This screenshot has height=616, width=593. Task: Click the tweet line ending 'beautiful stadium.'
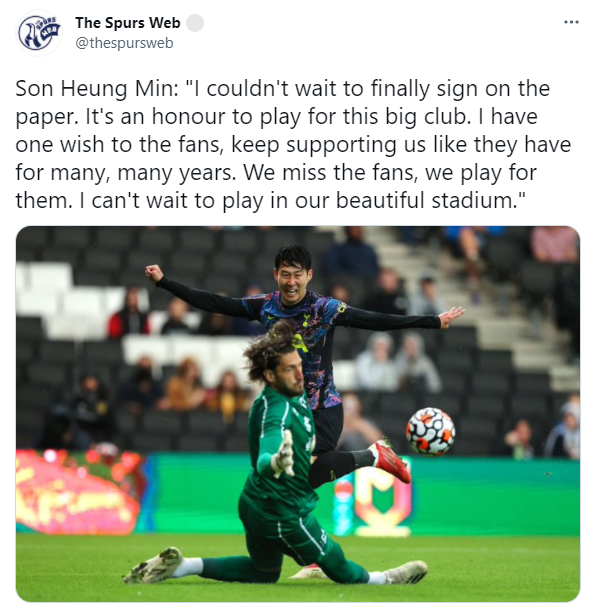click(270, 200)
